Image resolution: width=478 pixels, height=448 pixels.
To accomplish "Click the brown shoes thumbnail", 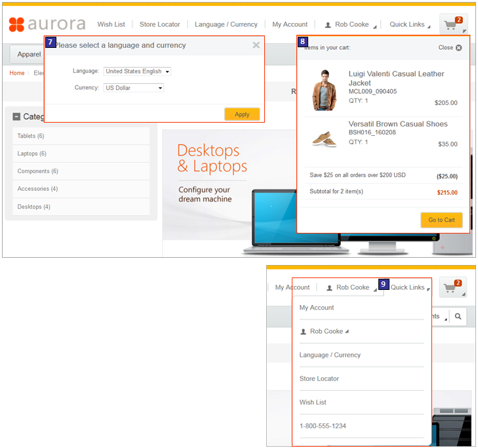I will tap(325, 139).
